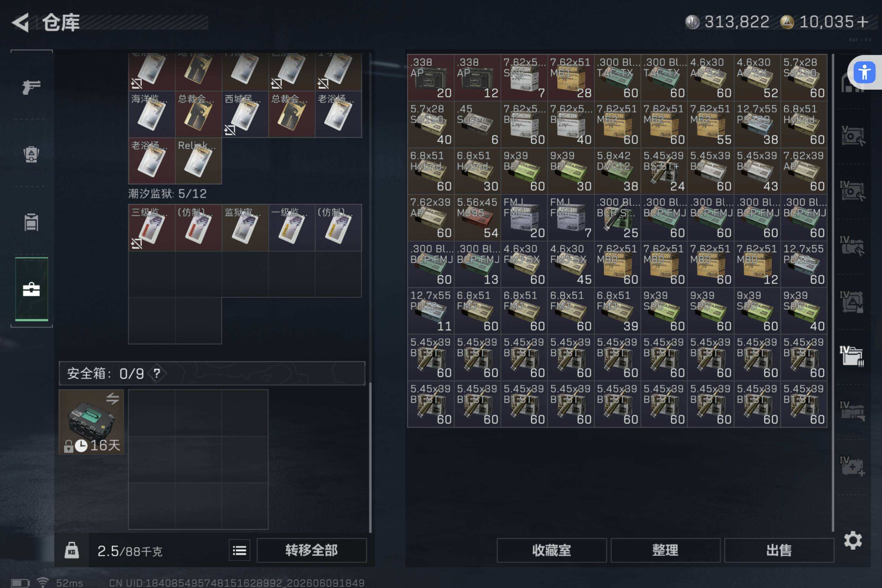Select the .300 Bl BCP S stack of 25
This screenshot has height=588, width=882.
[x=617, y=217]
